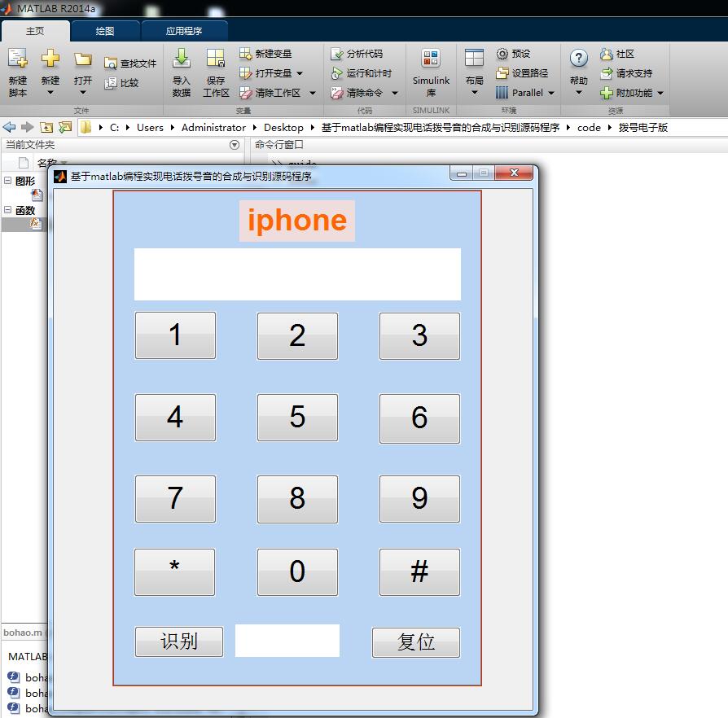Click keypad button 9 in dialer
This screenshot has height=718, width=728.
tap(419, 499)
